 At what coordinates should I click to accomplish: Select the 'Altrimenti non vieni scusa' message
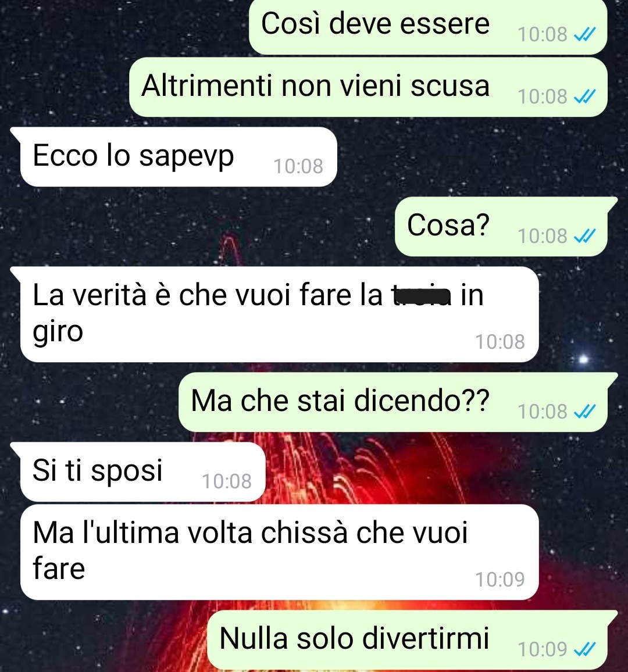[368, 87]
